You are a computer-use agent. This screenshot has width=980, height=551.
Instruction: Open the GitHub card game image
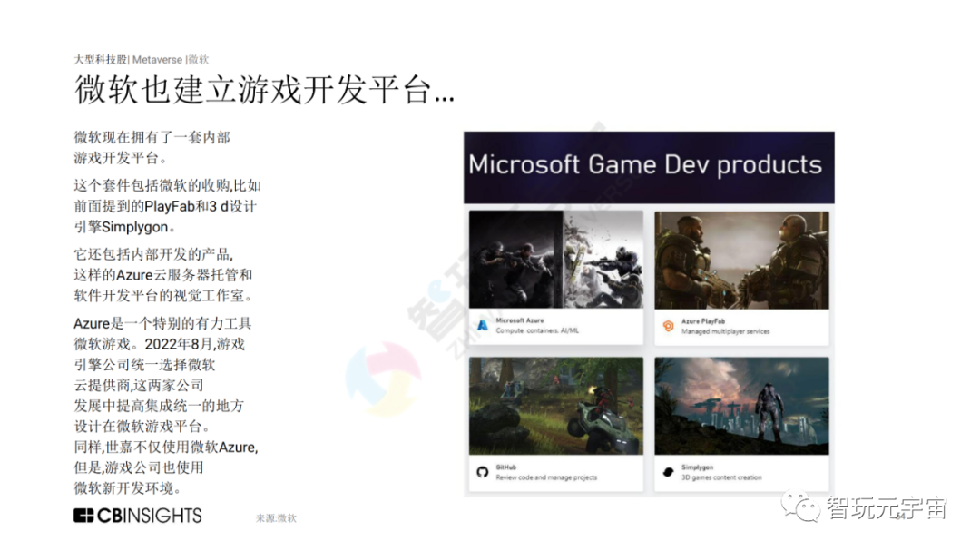click(556, 406)
